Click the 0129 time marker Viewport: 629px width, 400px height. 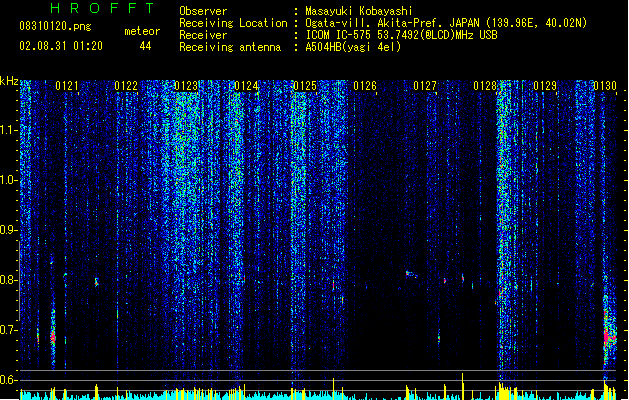click(545, 86)
